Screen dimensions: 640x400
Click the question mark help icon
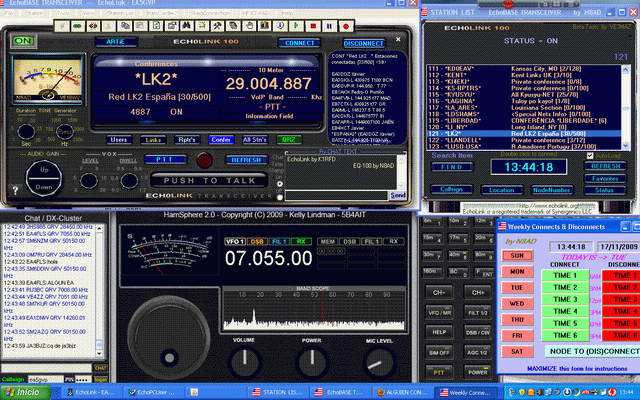pyautogui.click(x=15, y=190)
